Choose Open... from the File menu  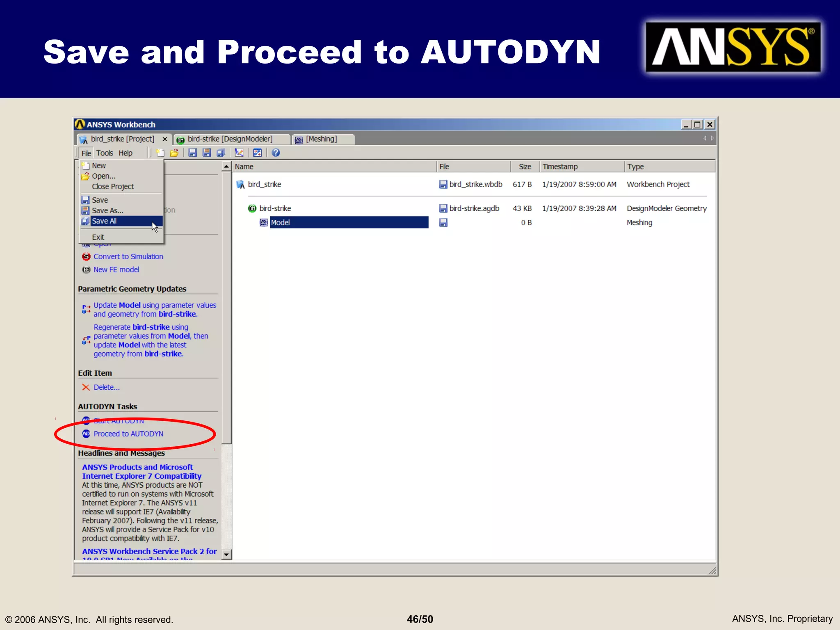pos(121,176)
